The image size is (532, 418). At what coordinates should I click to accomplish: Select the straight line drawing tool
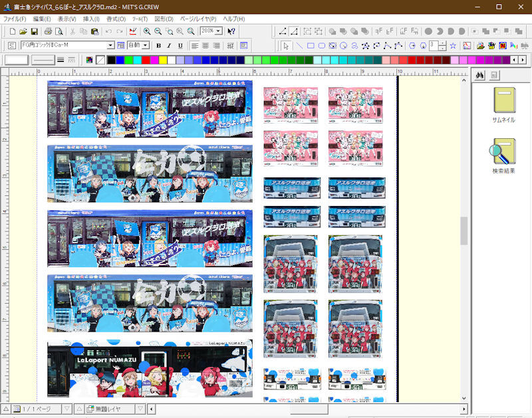299,46
